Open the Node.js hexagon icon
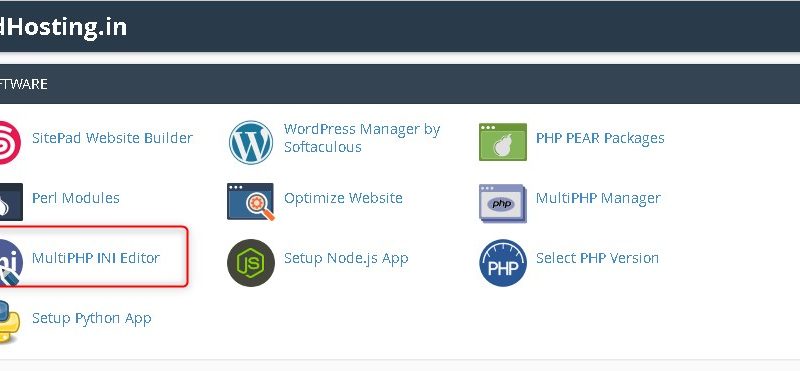The height and width of the screenshot is (371, 800). (251, 262)
